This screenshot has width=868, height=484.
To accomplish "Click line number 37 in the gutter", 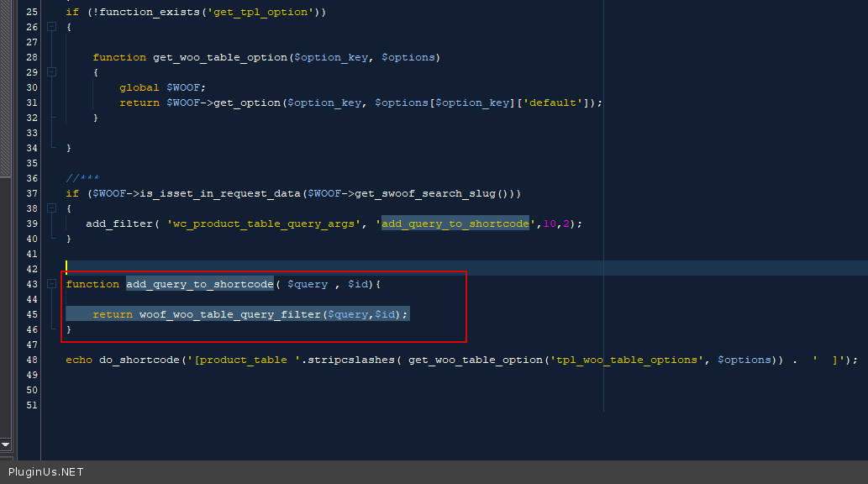I will 31,193.
